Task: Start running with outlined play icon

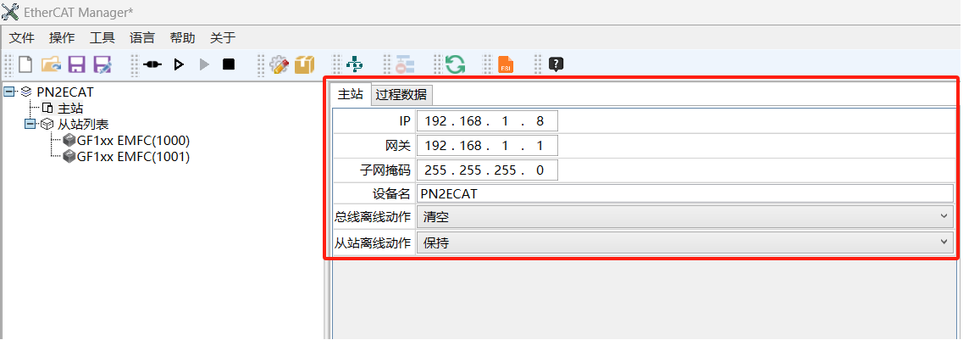Action: pyautogui.click(x=179, y=64)
